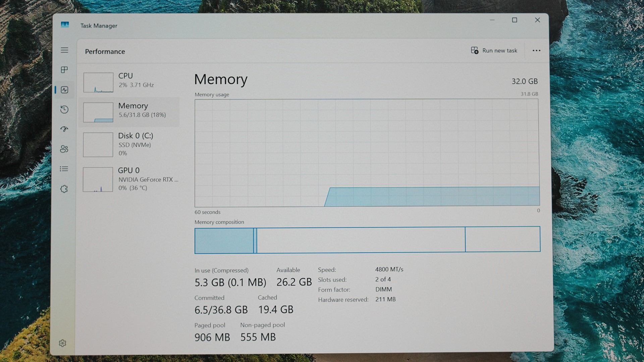
Task: Go to the Processes page icon
Action: coord(64,70)
